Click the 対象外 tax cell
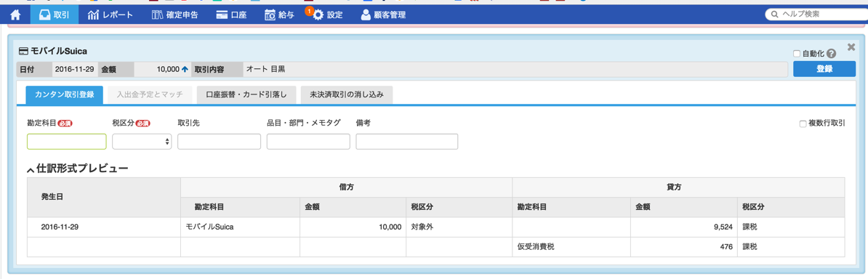The width and height of the screenshot is (868, 279). click(459, 227)
